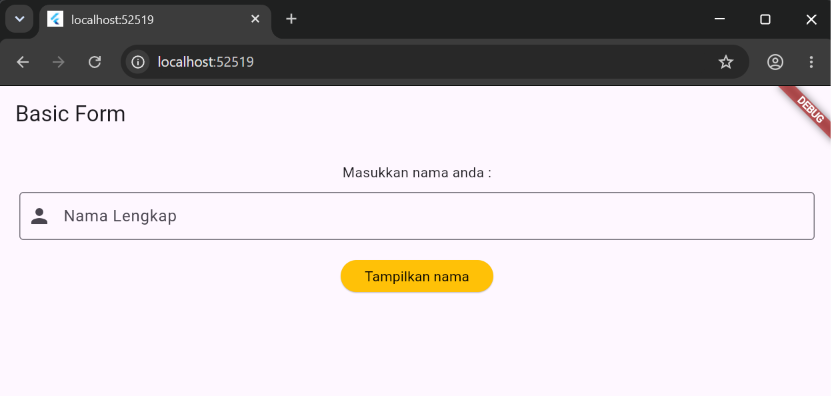This screenshot has width=831, height=396.
Task: Click the address bar URL localhost:52519
Action: [206, 62]
